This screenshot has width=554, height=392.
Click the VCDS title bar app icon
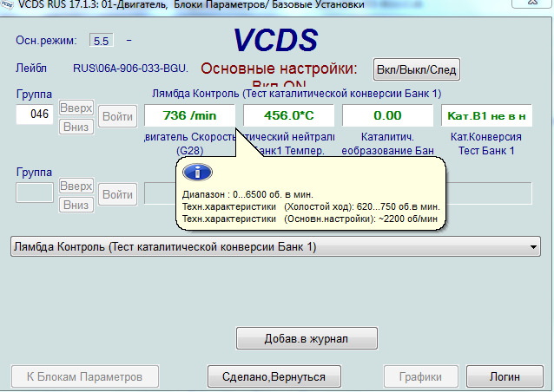pyautogui.click(x=6, y=4)
